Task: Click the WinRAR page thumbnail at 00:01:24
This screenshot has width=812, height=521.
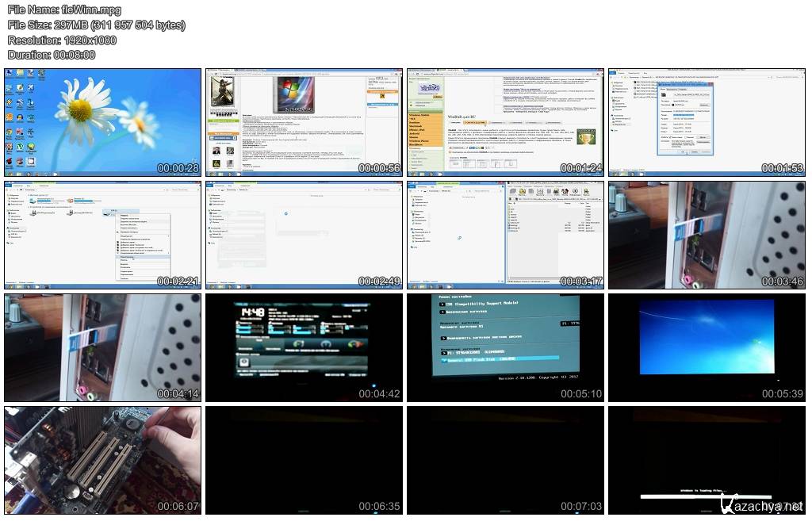Action: pyautogui.click(x=505, y=122)
